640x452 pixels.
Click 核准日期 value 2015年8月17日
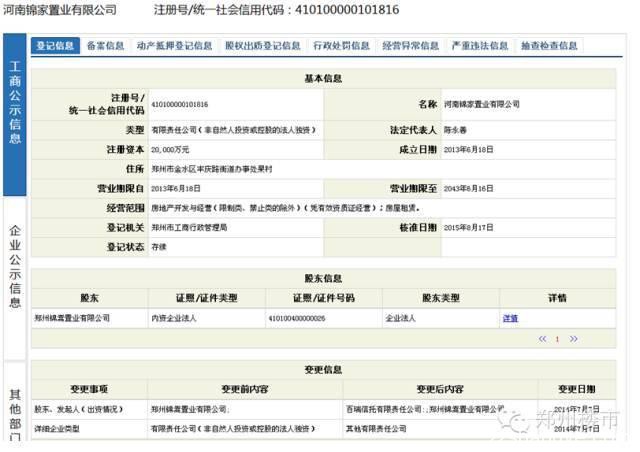point(468,227)
